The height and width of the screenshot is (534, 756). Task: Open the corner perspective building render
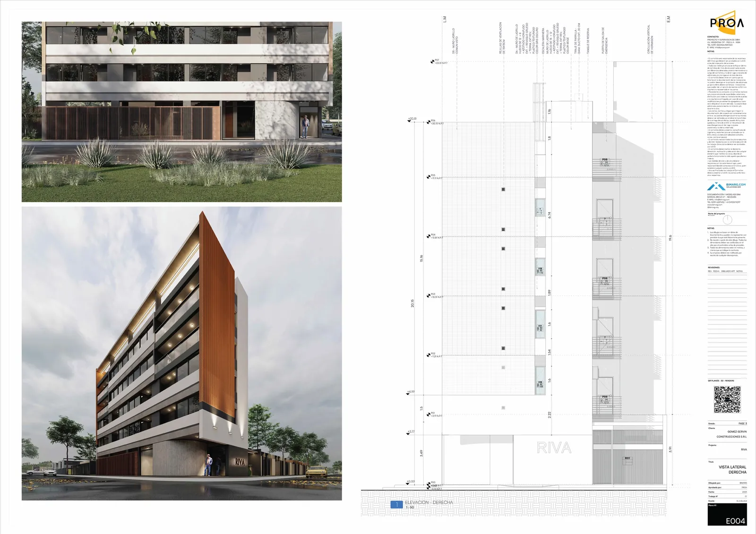(182, 353)
